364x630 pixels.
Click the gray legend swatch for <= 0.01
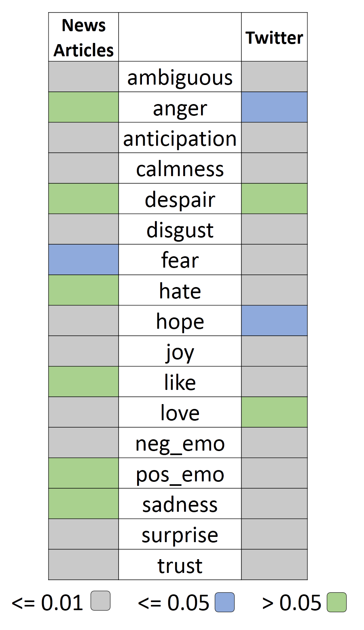pyautogui.click(x=100, y=601)
